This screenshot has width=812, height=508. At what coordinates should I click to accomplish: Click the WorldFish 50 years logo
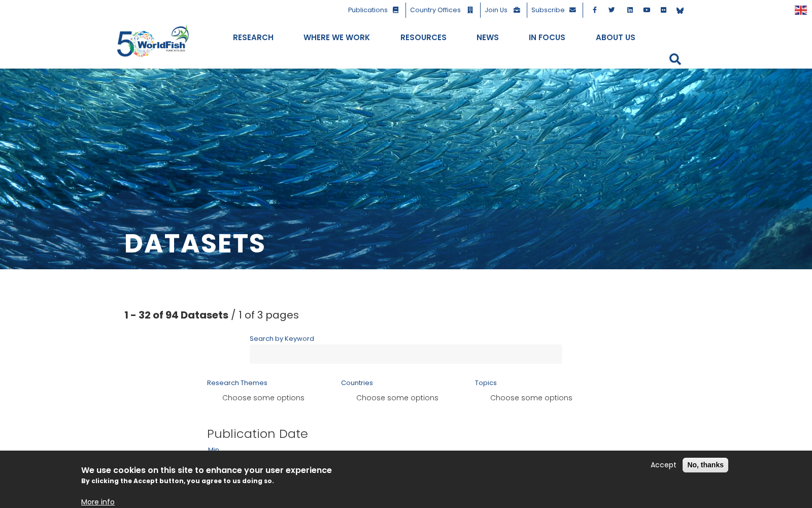pos(153,41)
